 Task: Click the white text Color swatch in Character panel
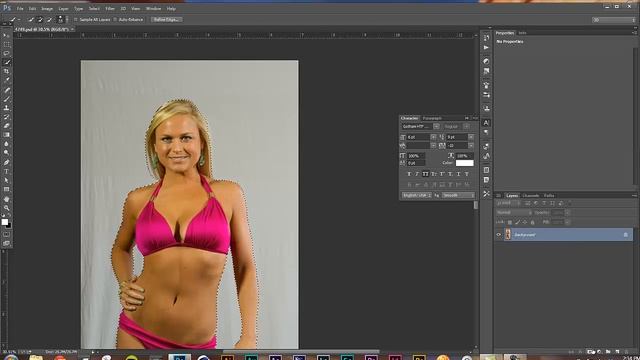point(464,163)
